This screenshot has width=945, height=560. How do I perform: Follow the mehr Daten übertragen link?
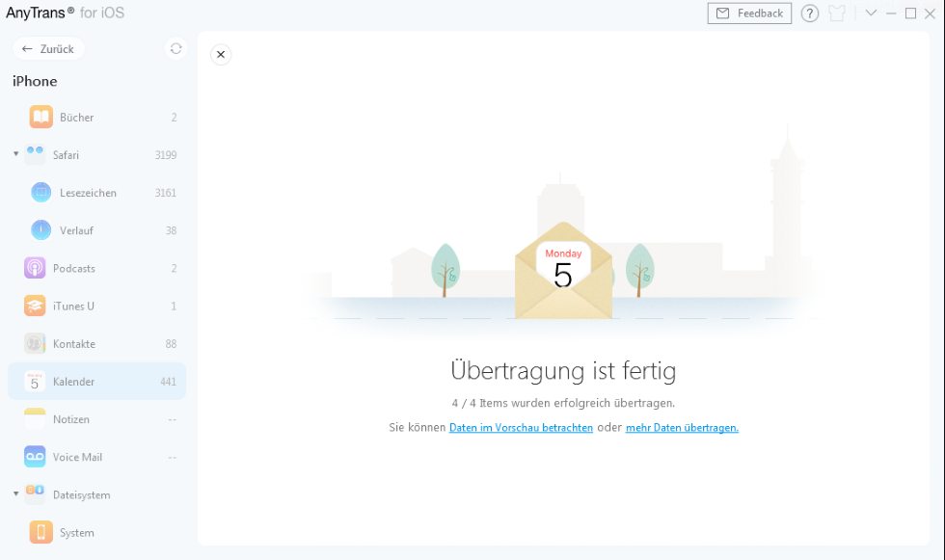point(682,427)
